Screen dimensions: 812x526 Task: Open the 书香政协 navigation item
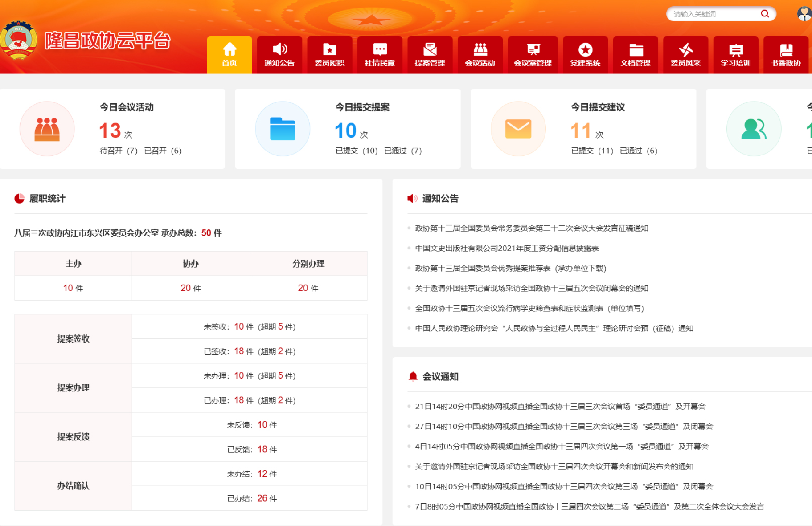[x=786, y=55]
